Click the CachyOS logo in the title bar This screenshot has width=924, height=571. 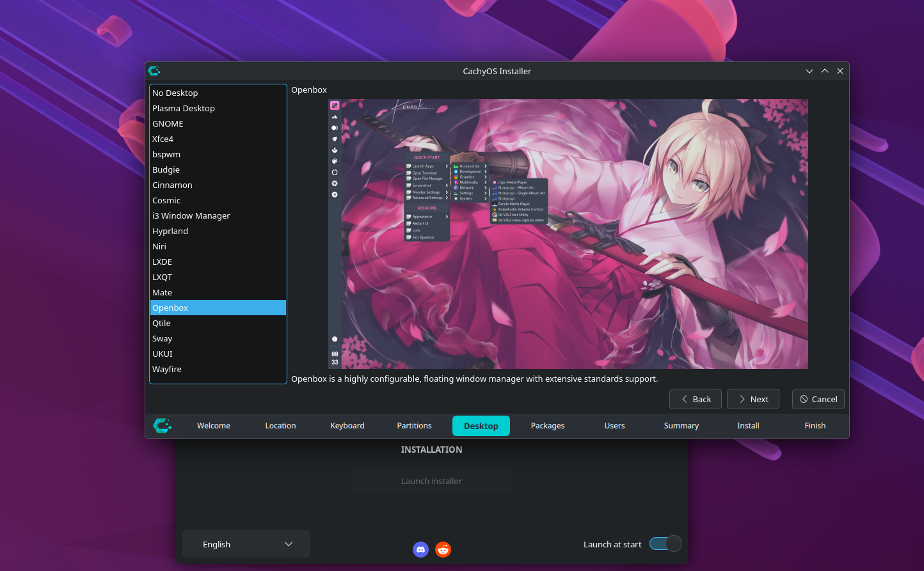click(154, 71)
